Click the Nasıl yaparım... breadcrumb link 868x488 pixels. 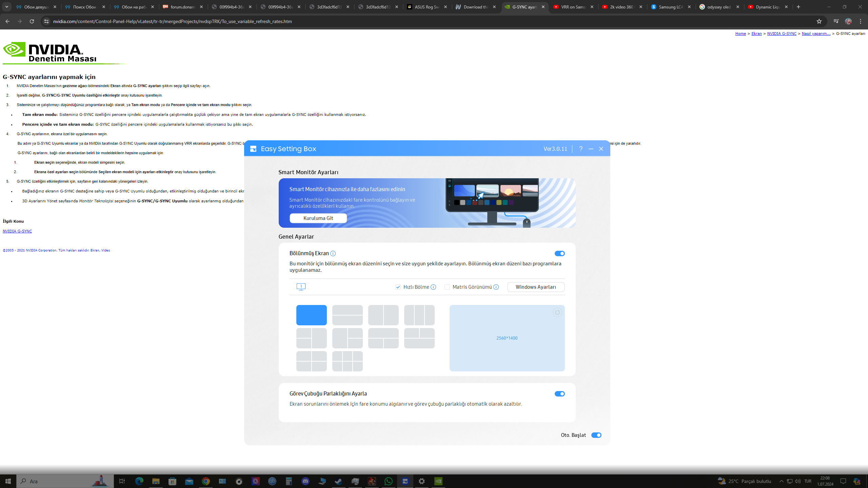(x=816, y=34)
